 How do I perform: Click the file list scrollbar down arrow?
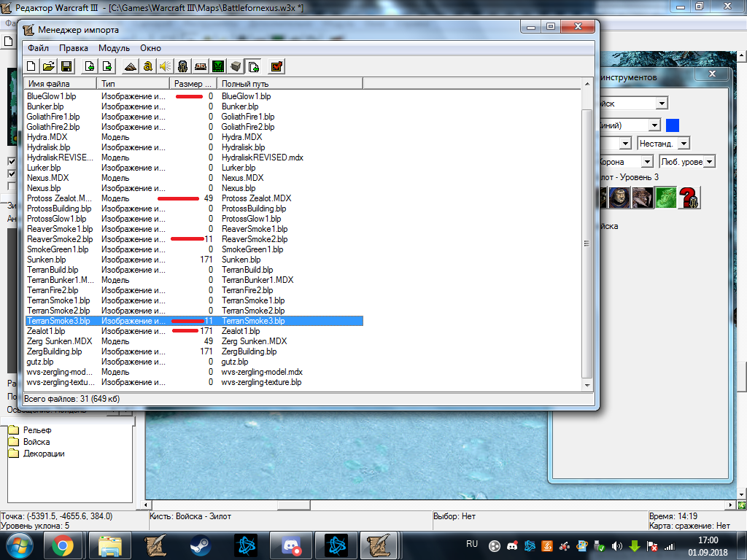(x=587, y=385)
